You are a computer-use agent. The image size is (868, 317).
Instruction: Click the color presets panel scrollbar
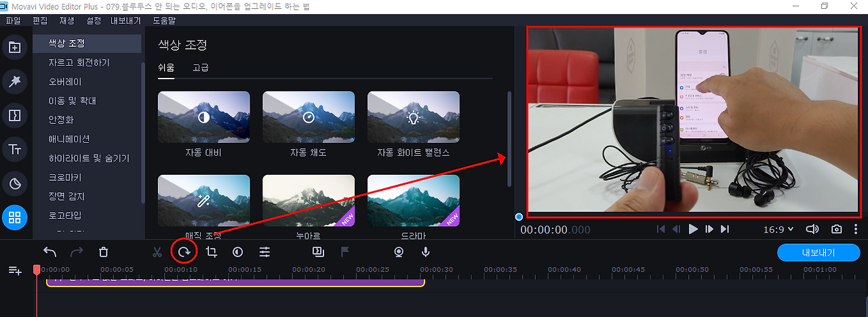click(509, 140)
